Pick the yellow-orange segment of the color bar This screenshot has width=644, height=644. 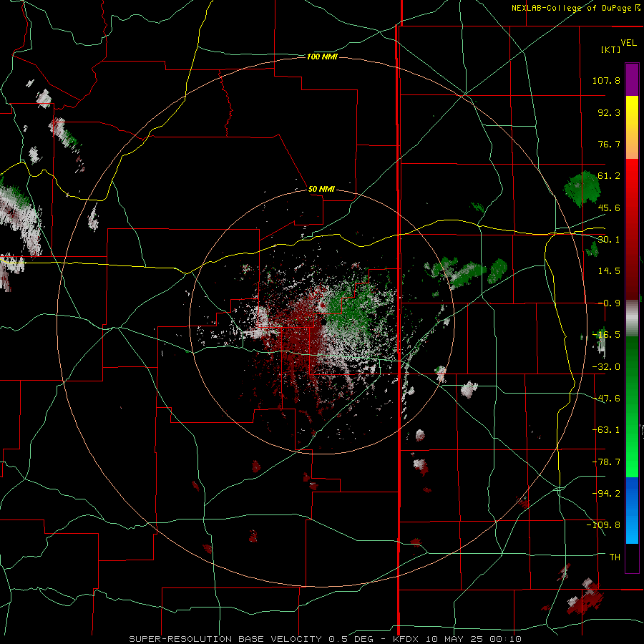point(632,127)
